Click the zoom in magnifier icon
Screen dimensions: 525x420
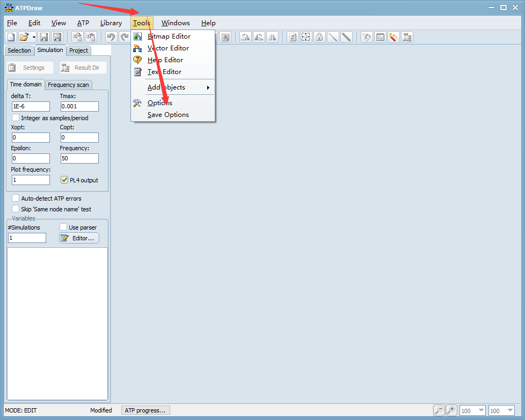[451, 410]
